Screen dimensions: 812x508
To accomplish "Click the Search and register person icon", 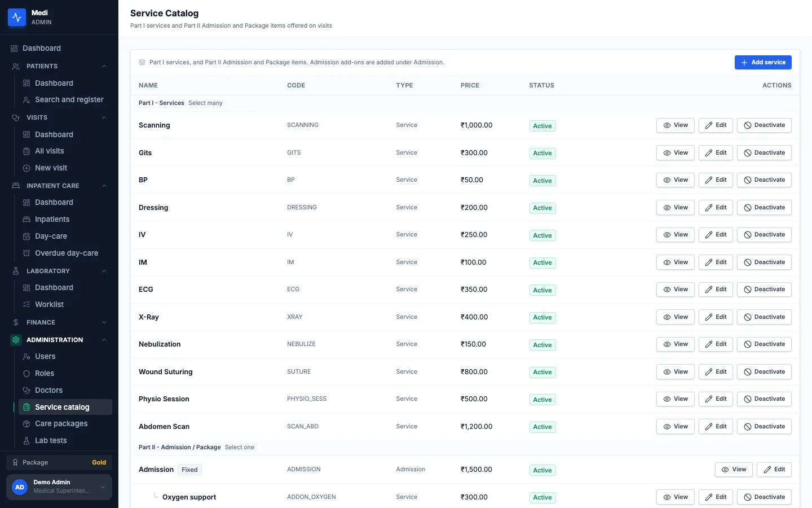I will pos(27,100).
